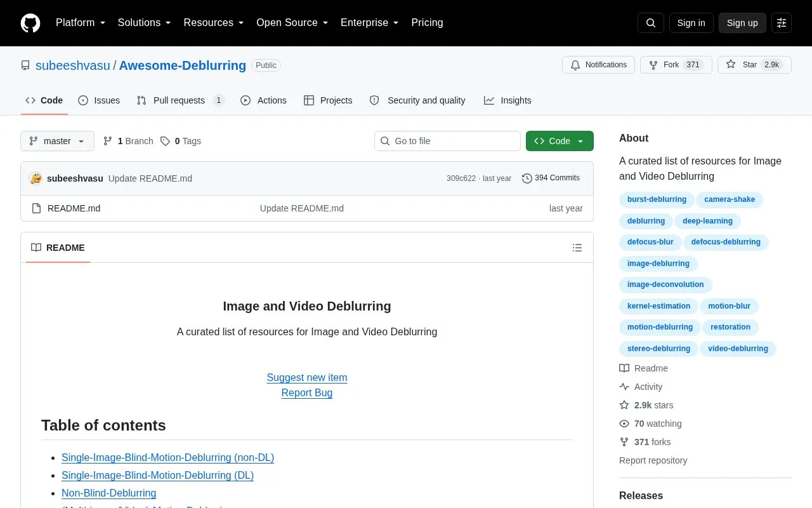This screenshot has height=508, width=812.
Task: Open the master branch selector
Action: click(x=57, y=141)
